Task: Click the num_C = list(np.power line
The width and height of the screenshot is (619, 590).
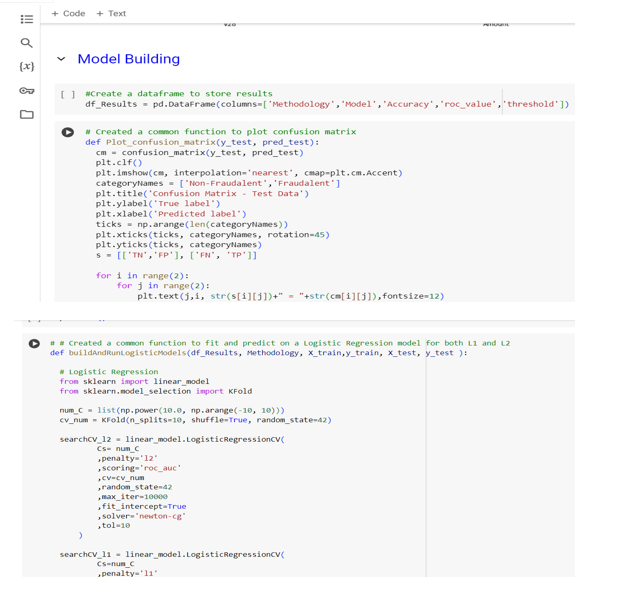Action: [172, 410]
